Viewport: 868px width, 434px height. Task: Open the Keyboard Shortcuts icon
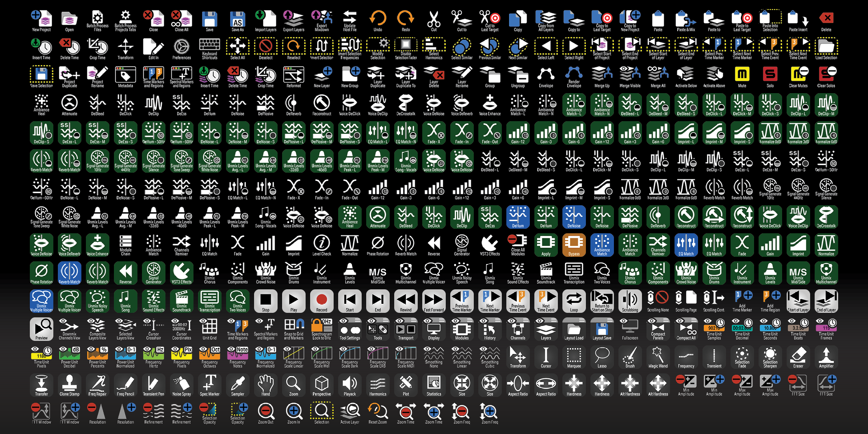click(209, 49)
